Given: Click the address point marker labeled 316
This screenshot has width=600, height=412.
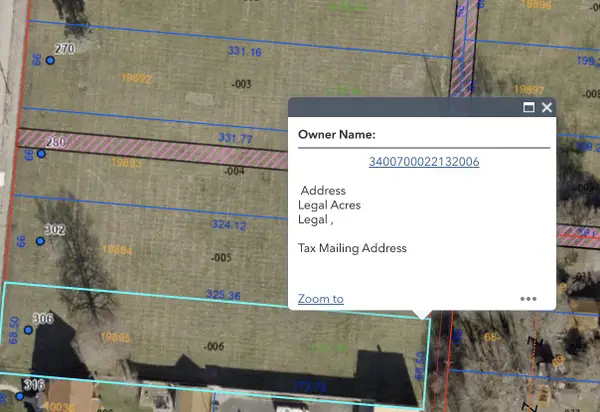Looking at the screenshot, I should click(19, 396).
